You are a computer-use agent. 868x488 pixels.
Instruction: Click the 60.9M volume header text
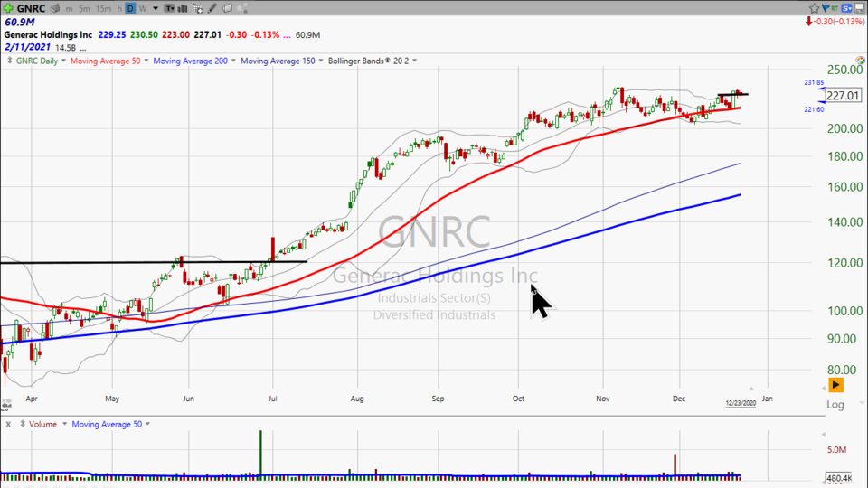[x=20, y=22]
